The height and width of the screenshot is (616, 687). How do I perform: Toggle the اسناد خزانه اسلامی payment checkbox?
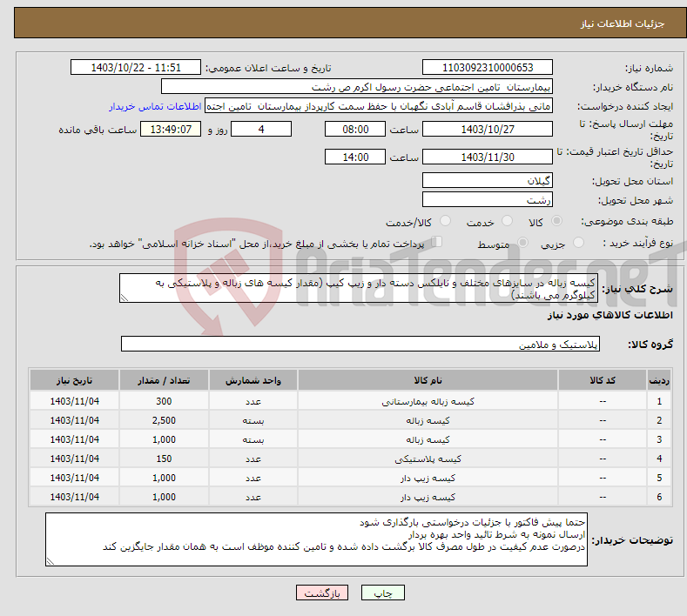437,241
